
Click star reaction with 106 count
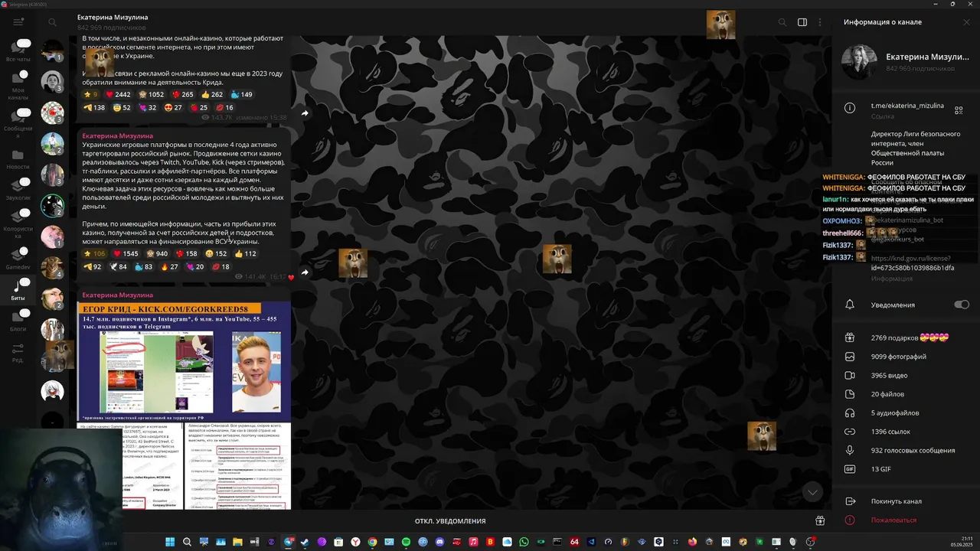pos(95,254)
